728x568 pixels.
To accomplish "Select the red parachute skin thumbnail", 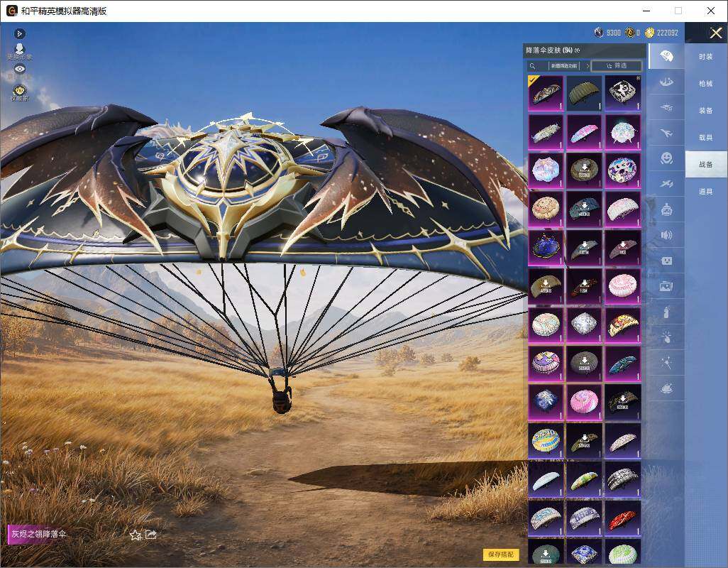I will (622, 518).
